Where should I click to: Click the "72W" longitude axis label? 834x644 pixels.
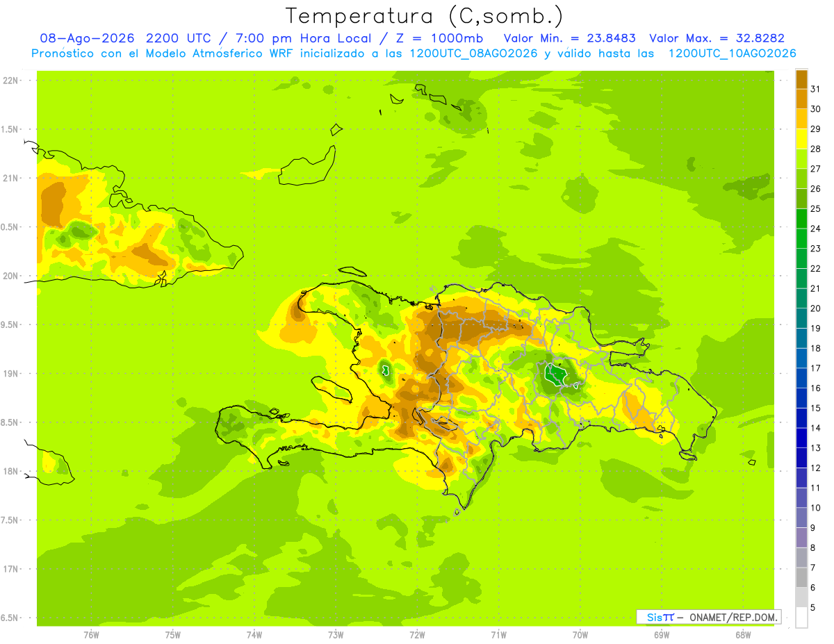coord(417,635)
